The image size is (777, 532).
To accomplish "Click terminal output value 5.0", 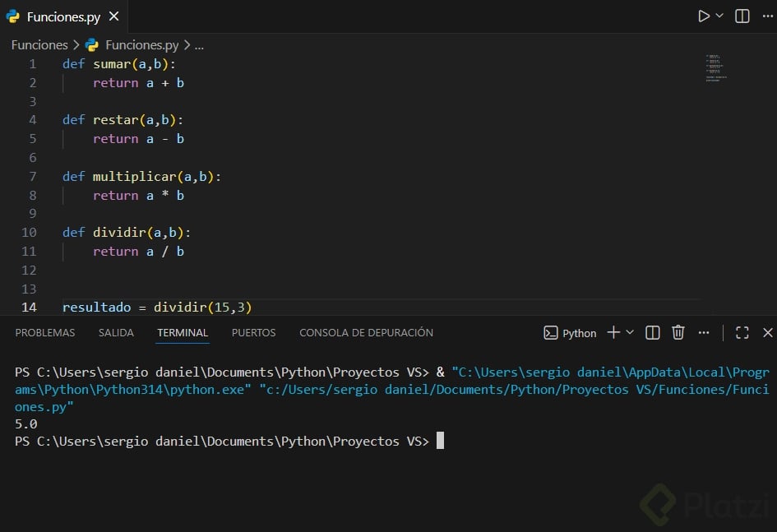I will click(25, 424).
